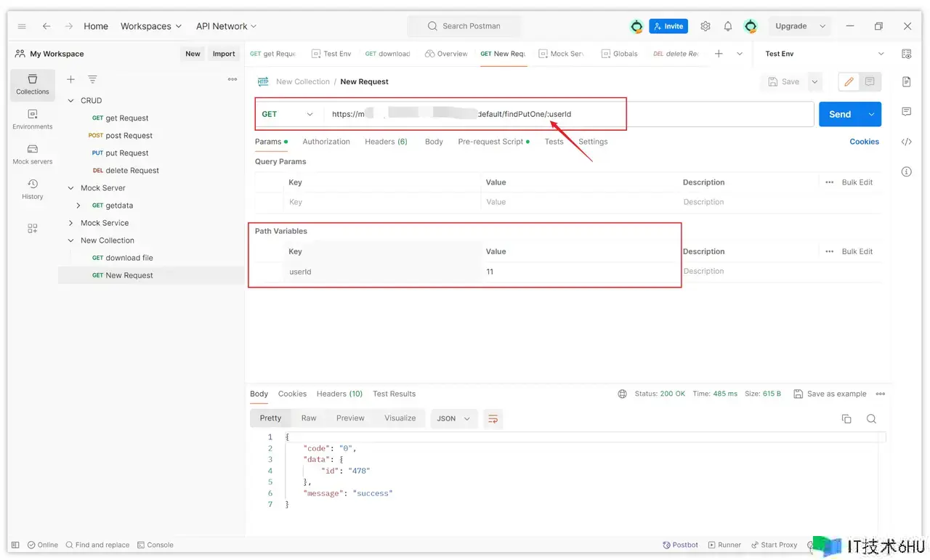Open the Settings gear icon
Image resolution: width=930 pixels, height=560 pixels.
tap(705, 26)
